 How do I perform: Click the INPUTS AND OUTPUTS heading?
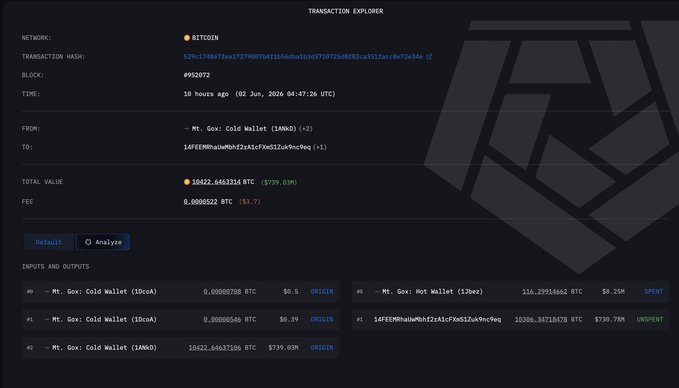pos(55,267)
